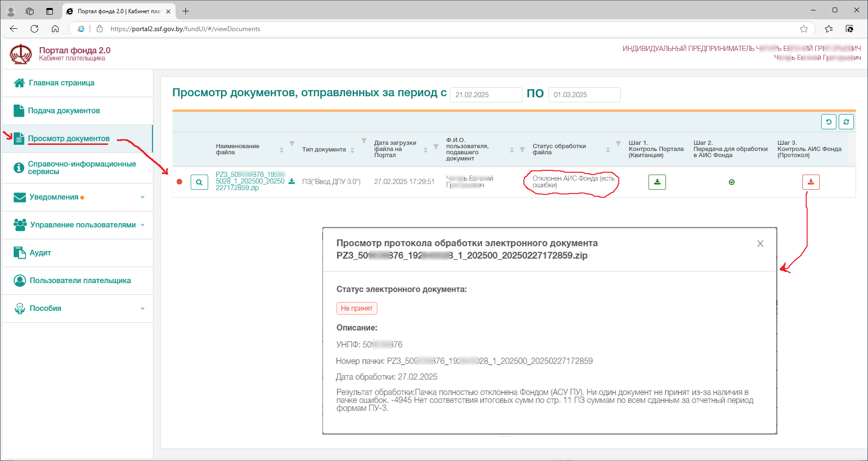
Task: Open filter for Тип документа column
Action: coord(364,141)
